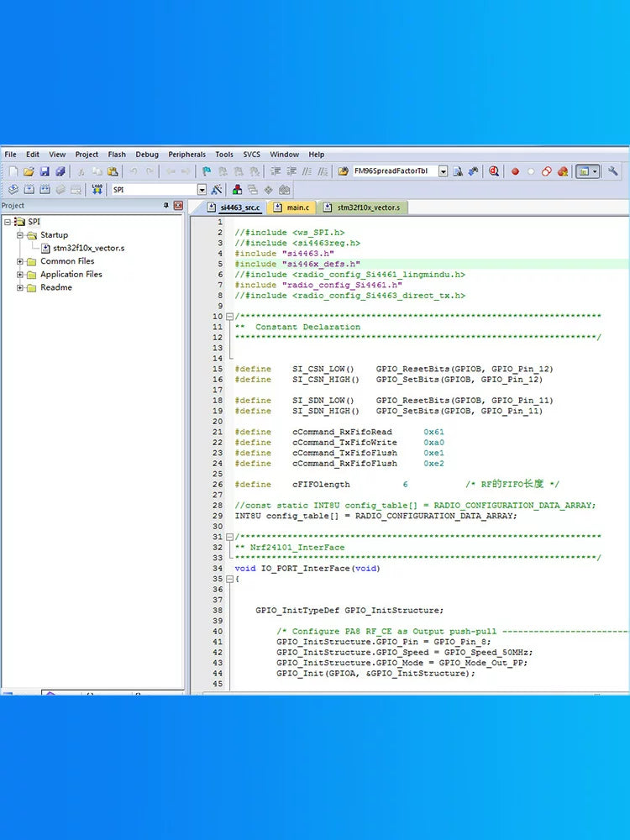Open the SVCS menu
The height and width of the screenshot is (840, 630).
pos(251,155)
